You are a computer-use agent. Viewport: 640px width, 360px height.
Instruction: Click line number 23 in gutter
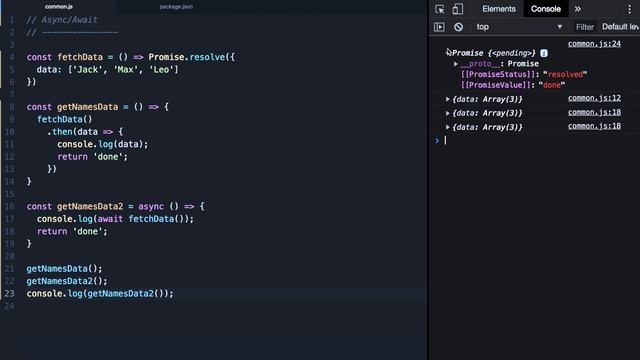coord(9,293)
